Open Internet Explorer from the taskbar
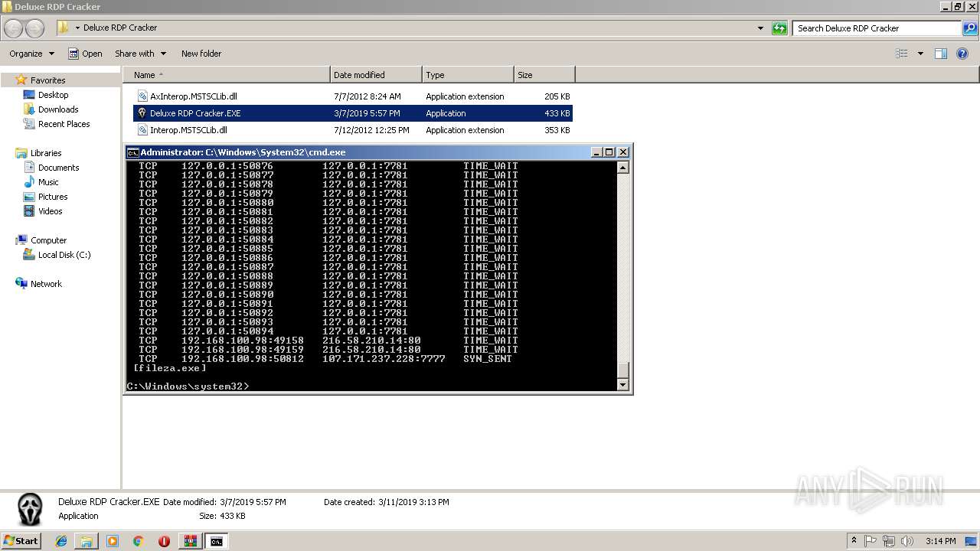 (61, 541)
